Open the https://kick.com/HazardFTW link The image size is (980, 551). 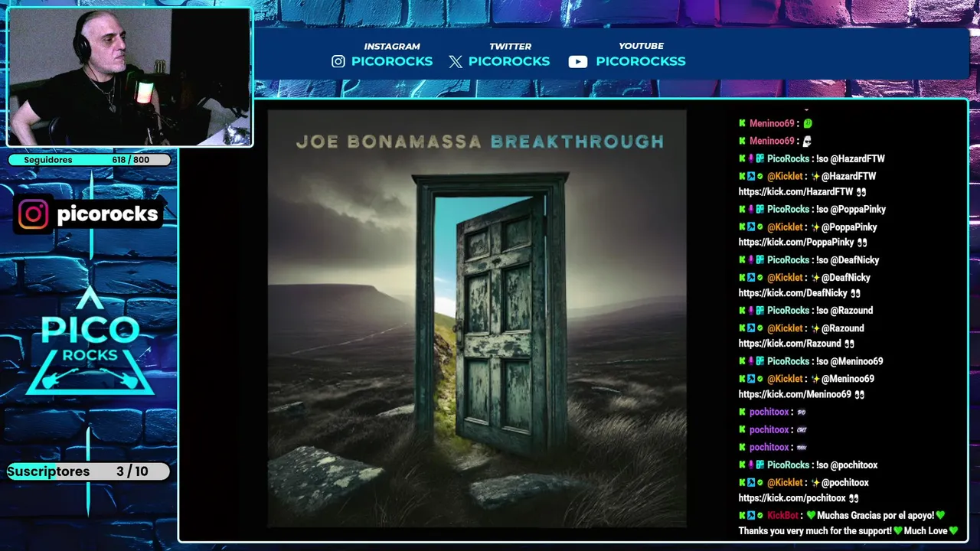795,192
